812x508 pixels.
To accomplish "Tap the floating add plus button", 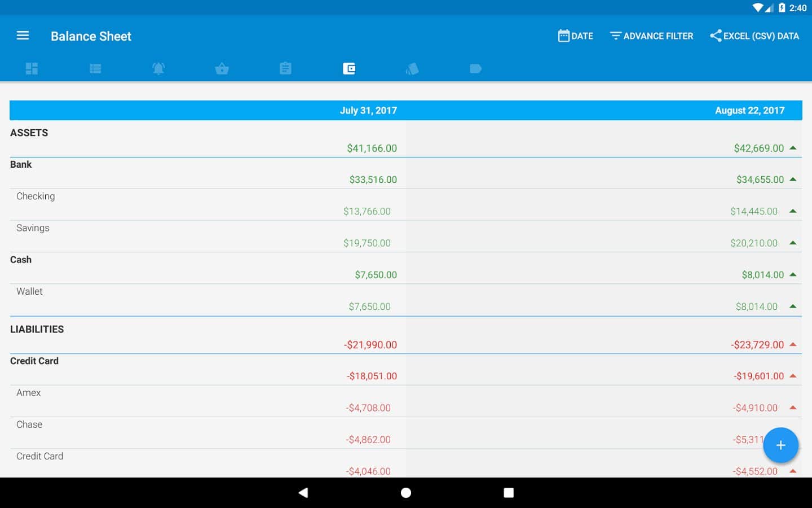I will 780,445.
